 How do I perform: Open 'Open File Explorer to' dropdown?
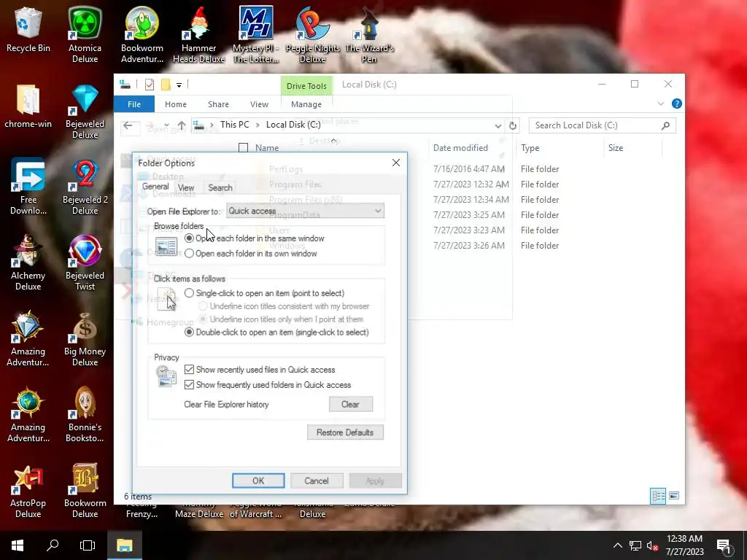coord(306,211)
